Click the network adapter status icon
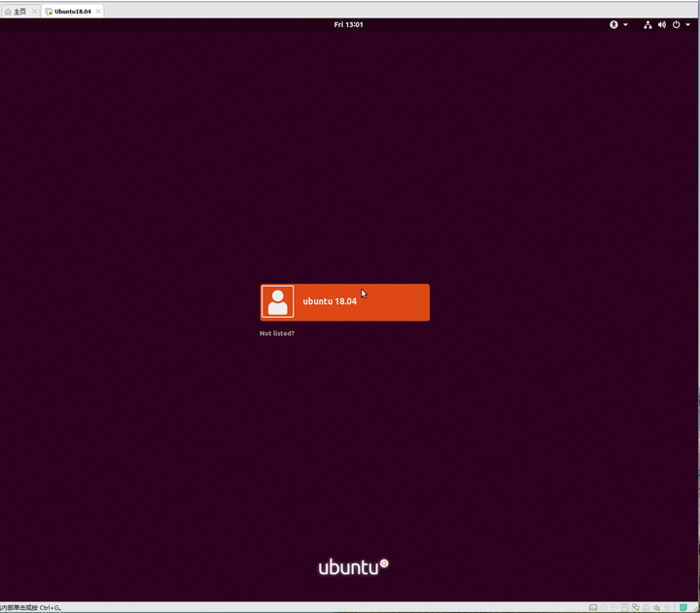Image resolution: width=700 pixels, height=613 pixels. (x=636, y=607)
